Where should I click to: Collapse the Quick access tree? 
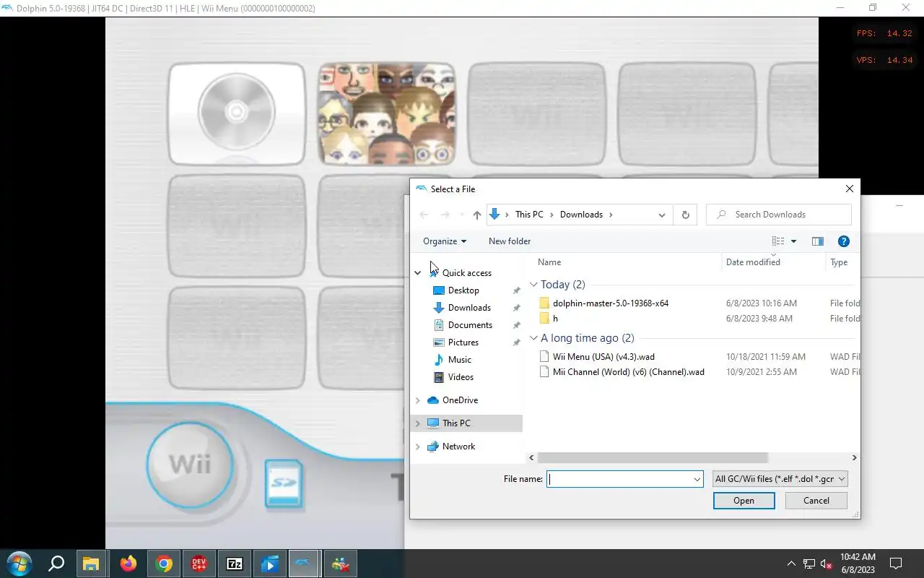418,273
